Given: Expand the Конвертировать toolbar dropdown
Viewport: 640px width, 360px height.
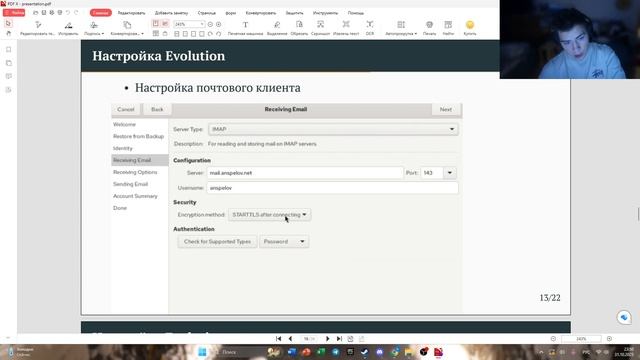Looking at the screenshot, I should click(x=127, y=28).
